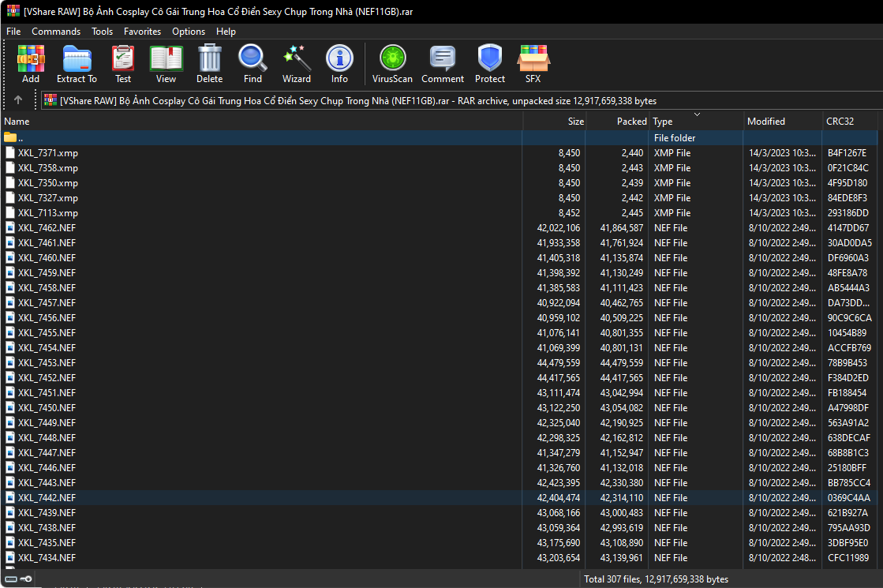Open the View file tool
The height and width of the screenshot is (588, 883).
[166, 63]
